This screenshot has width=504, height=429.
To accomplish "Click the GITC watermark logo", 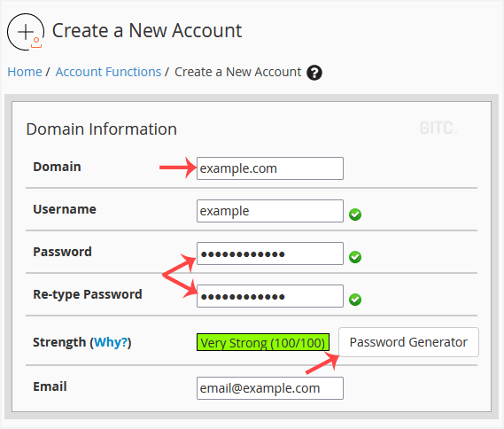I will 438,128.
